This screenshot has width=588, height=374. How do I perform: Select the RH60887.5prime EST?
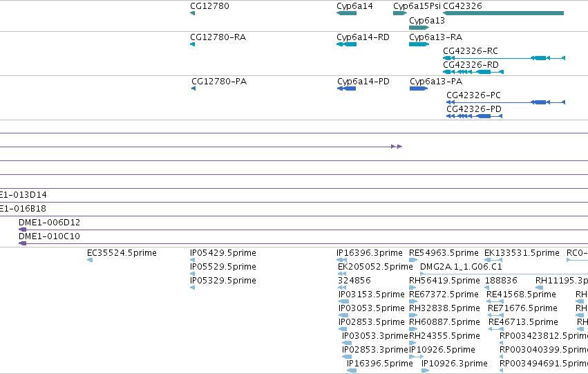413,329
